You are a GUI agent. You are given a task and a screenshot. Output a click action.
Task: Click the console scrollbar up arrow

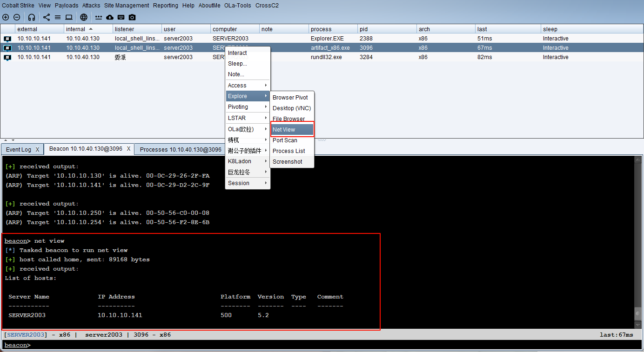pos(638,160)
